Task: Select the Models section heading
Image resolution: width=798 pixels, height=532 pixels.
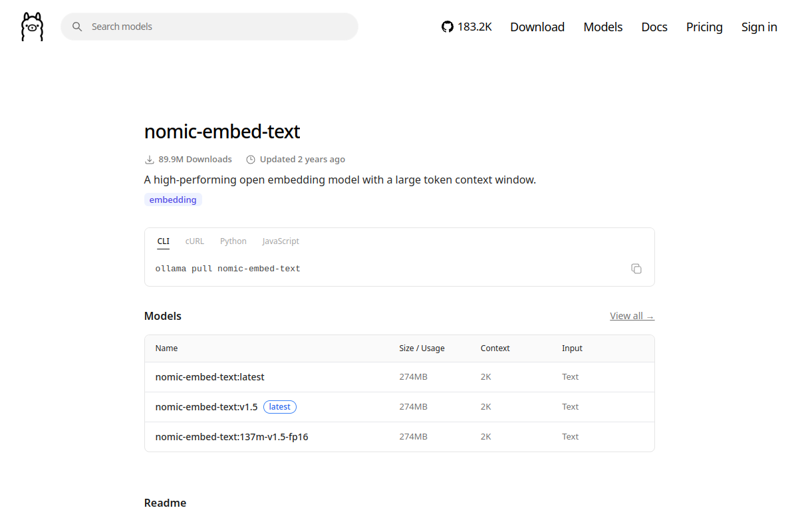Action: (163, 316)
